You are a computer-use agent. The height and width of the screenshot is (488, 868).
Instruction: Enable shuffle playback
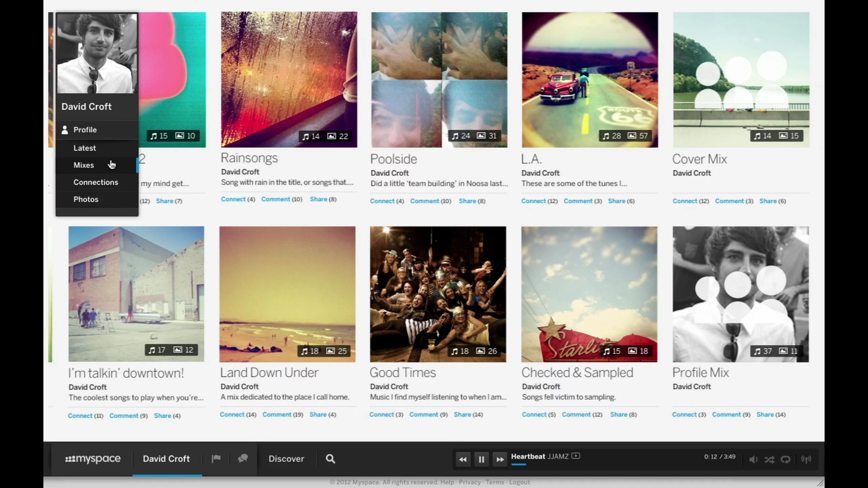tap(770, 460)
